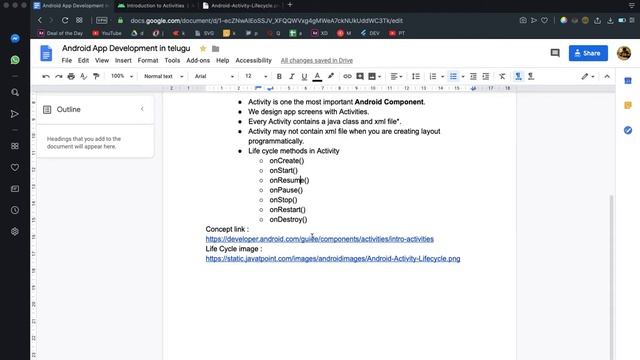This screenshot has height=360, width=640.
Task: Open text alignment dropdown
Action: pos(396,76)
